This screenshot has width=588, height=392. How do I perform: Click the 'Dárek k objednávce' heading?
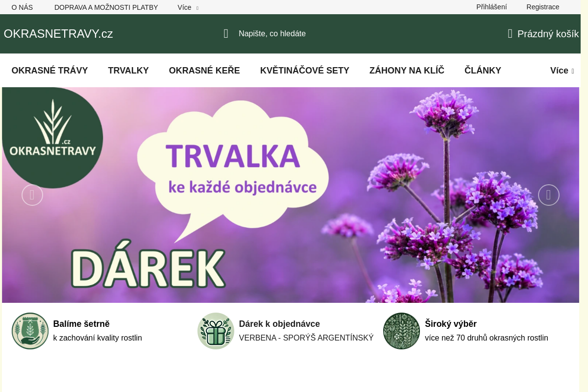point(279,324)
